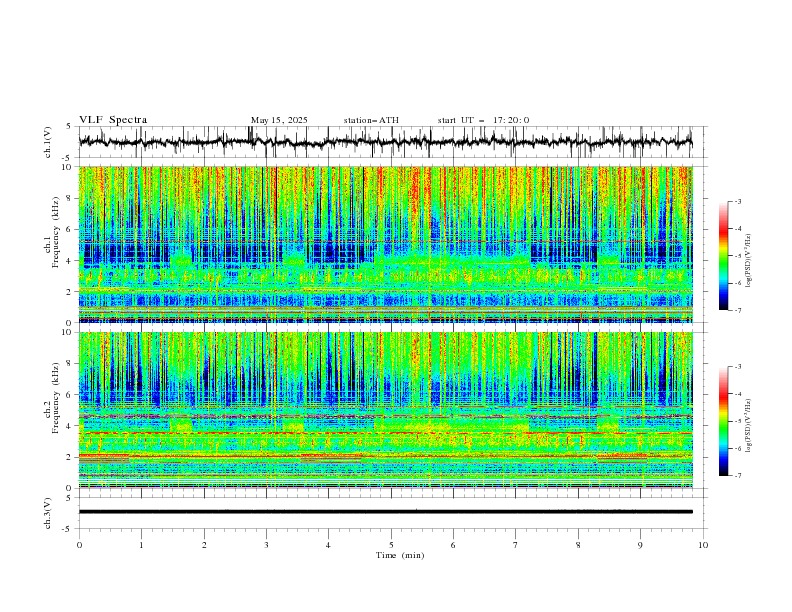The image size is (792, 612).
Task: Click the "3" tick on the time axis
Action: point(266,545)
